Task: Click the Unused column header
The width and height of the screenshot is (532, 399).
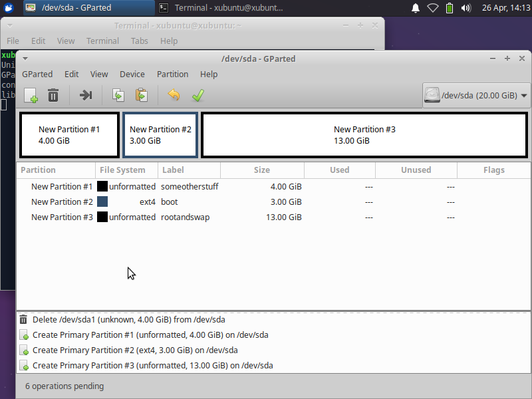Action: click(x=416, y=170)
